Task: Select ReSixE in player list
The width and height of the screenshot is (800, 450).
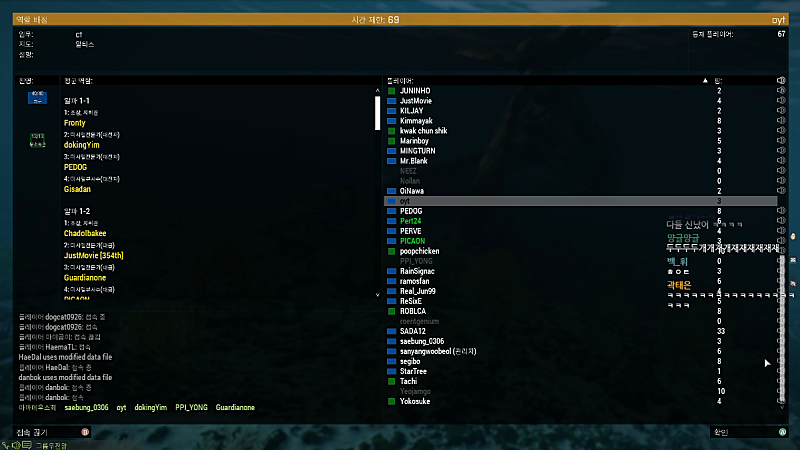Action: (411, 301)
